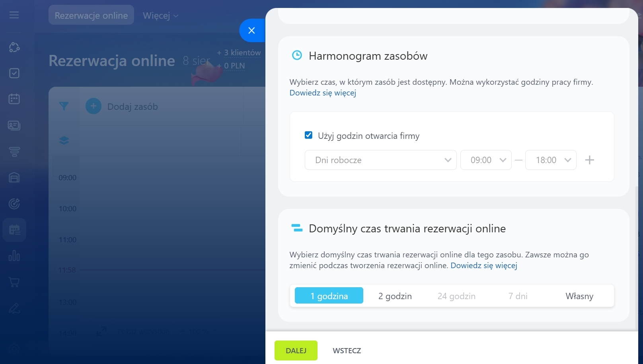Open the pen signature icon in the sidebar
Image resolution: width=643 pixels, height=364 pixels.
point(14,308)
